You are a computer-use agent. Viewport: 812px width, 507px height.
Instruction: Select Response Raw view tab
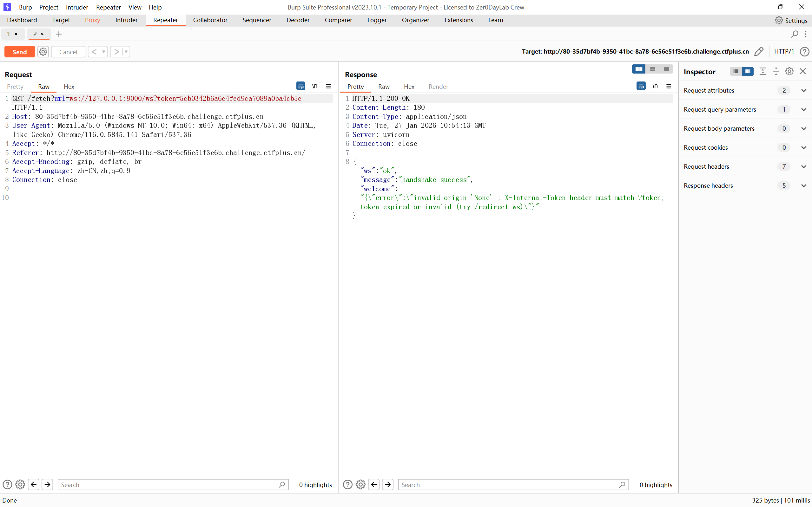point(384,87)
